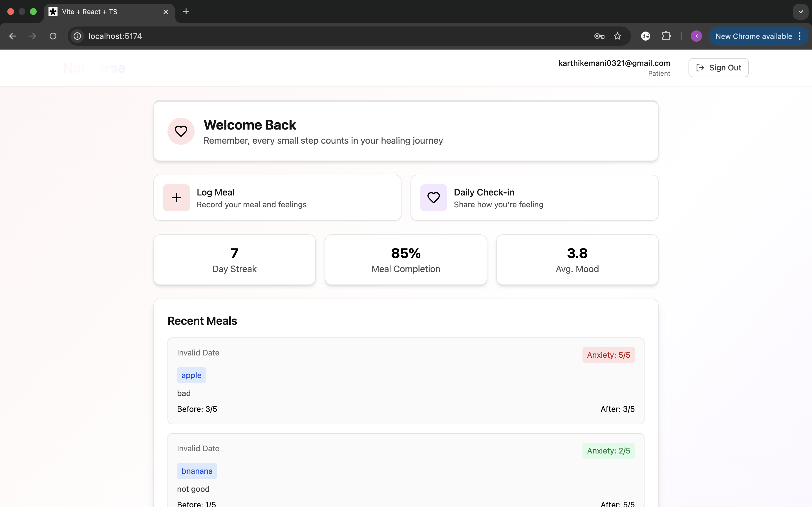
Task: Click the heart icon on Daily Check-in
Action: (x=433, y=197)
